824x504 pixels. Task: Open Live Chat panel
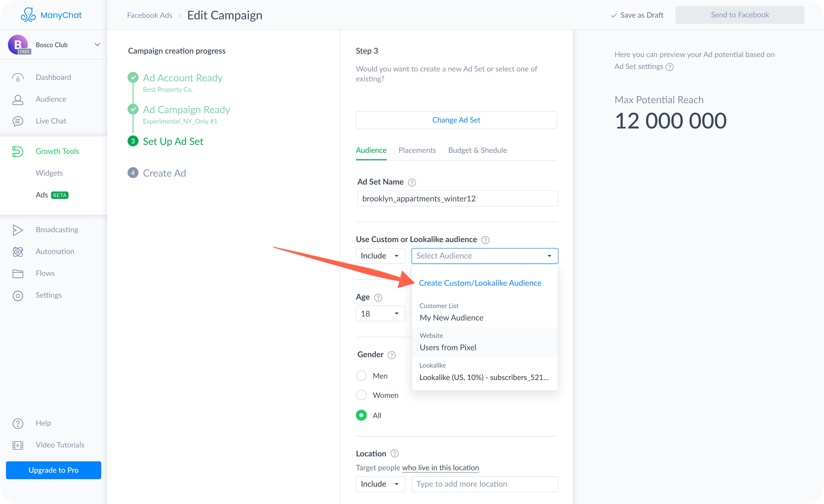click(51, 121)
